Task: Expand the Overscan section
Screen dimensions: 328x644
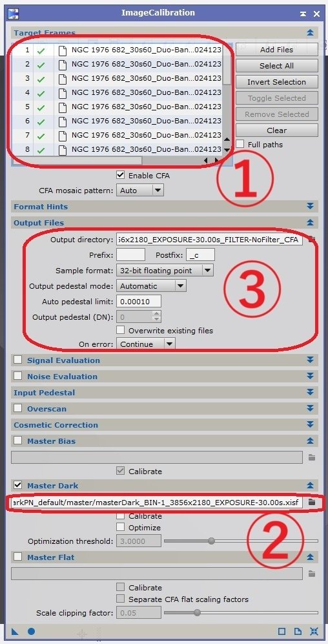Action: tap(311, 408)
